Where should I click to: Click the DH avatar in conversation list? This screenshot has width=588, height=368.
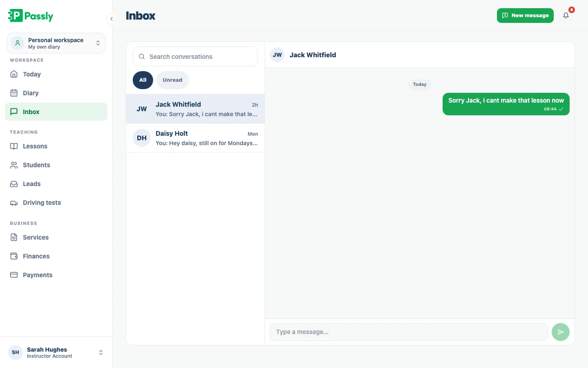pos(142,138)
